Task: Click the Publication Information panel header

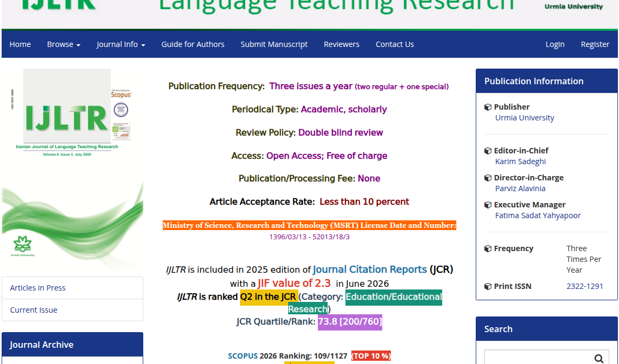Action: tap(547, 81)
